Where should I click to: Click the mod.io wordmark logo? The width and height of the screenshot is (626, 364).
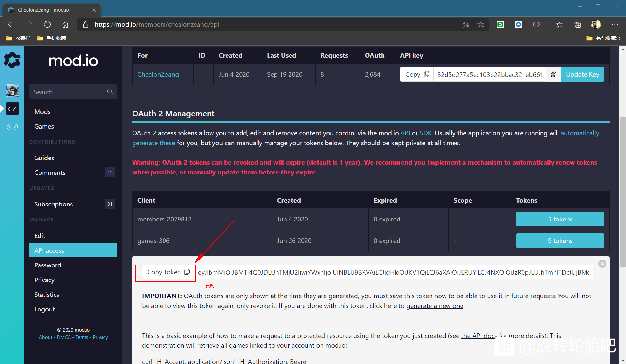[73, 61]
